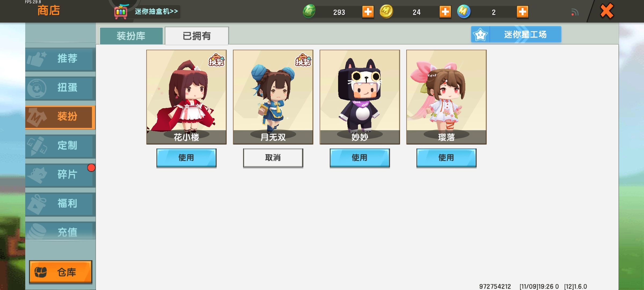This screenshot has height=290, width=644.
Task: Open the 迷你星工场 star workshop
Action: [516, 34]
